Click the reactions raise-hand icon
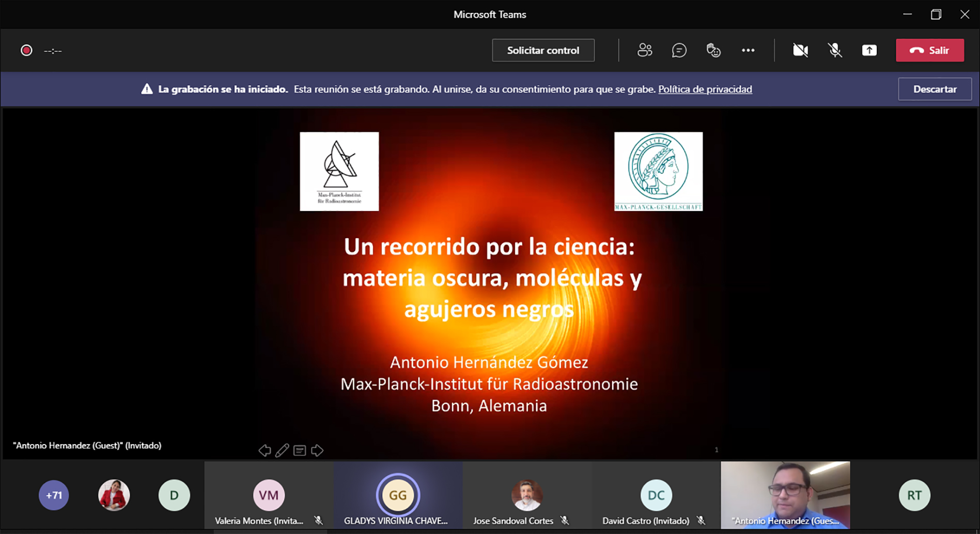Viewport: 980px width, 534px height. (x=713, y=50)
